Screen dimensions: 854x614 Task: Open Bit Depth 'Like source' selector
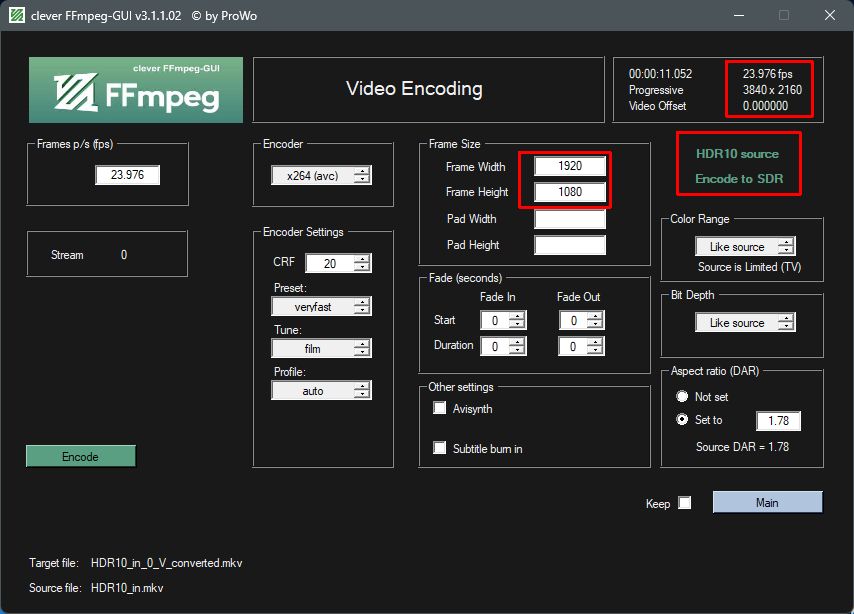pyautogui.click(x=745, y=323)
